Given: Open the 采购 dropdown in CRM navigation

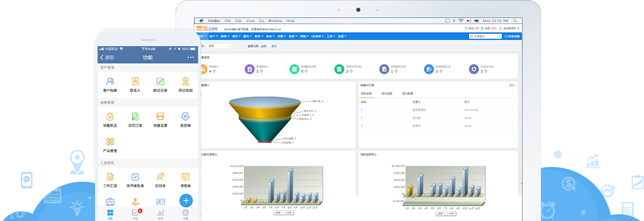Looking at the screenshot, I should point(282,36).
